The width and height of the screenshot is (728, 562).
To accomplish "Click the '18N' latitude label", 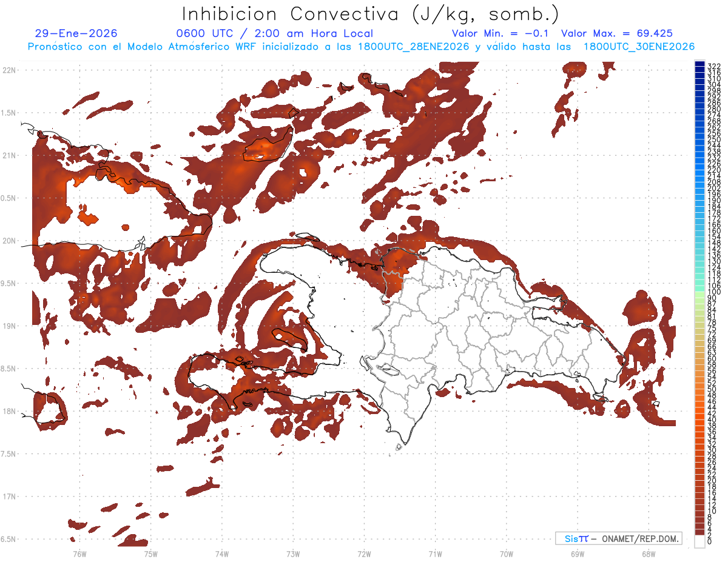I will (8, 411).
